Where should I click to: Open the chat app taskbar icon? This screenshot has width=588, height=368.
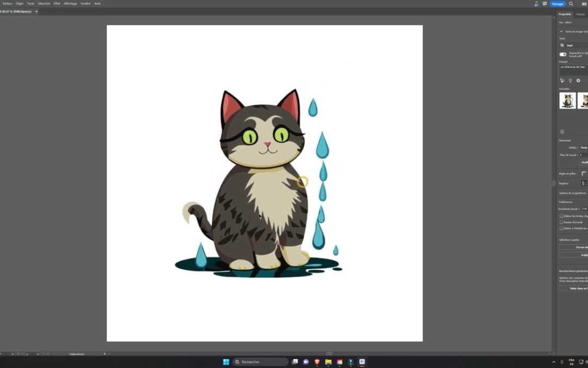(306, 362)
